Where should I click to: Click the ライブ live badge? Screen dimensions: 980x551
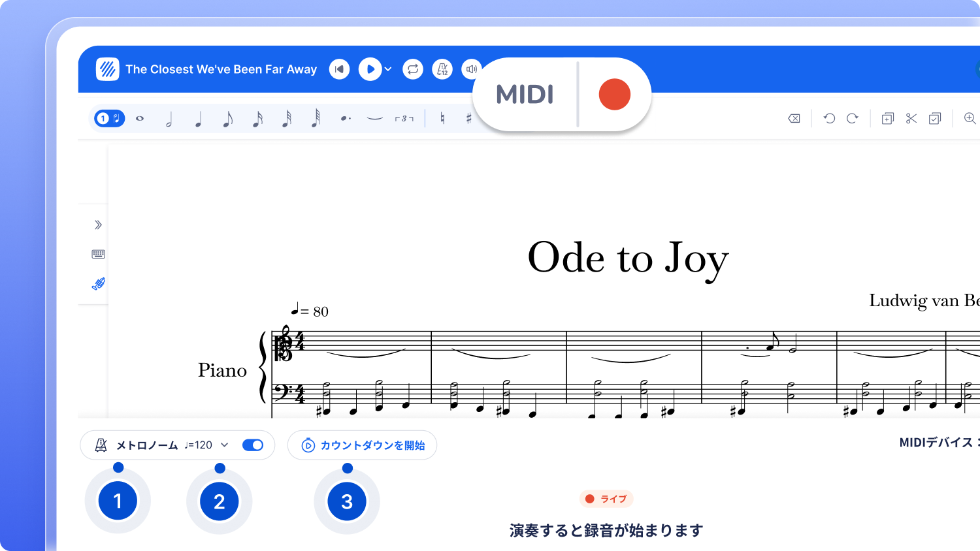pos(606,499)
